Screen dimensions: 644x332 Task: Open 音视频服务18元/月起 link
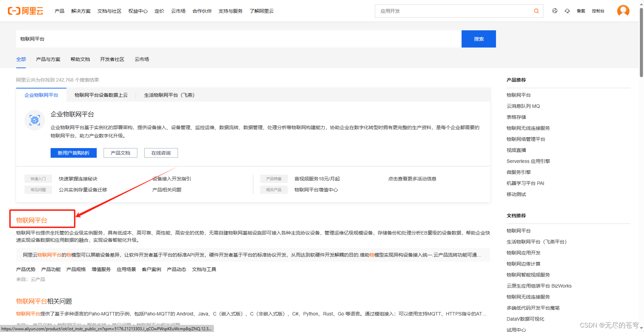(317, 179)
